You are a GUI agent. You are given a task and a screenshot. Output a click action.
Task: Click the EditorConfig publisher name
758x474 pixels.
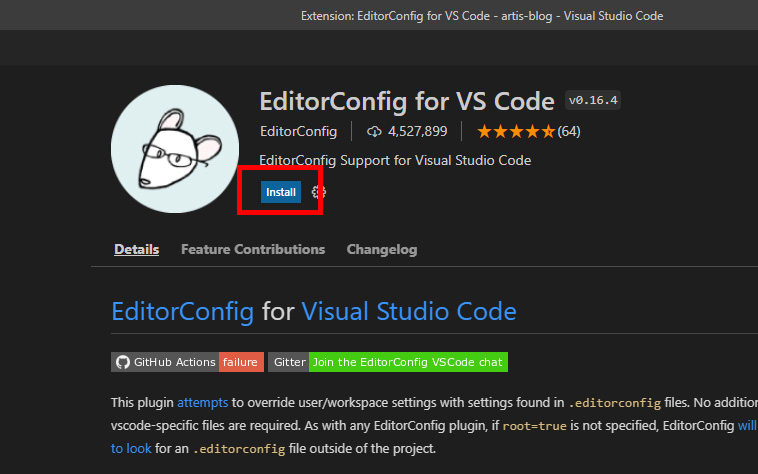click(x=298, y=131)
